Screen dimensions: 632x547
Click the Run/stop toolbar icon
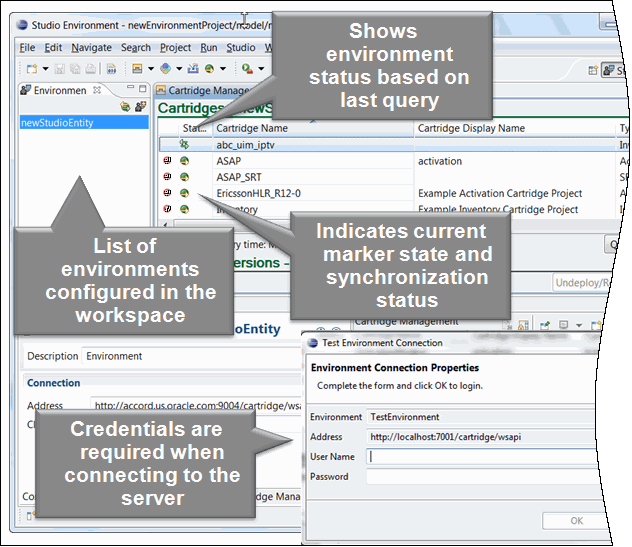coord(247,69)
